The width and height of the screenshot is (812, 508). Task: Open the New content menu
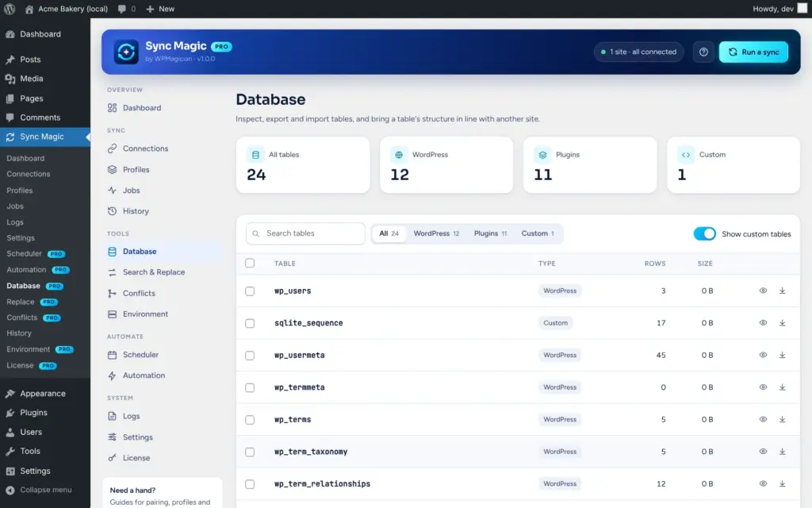click(160, 9)
